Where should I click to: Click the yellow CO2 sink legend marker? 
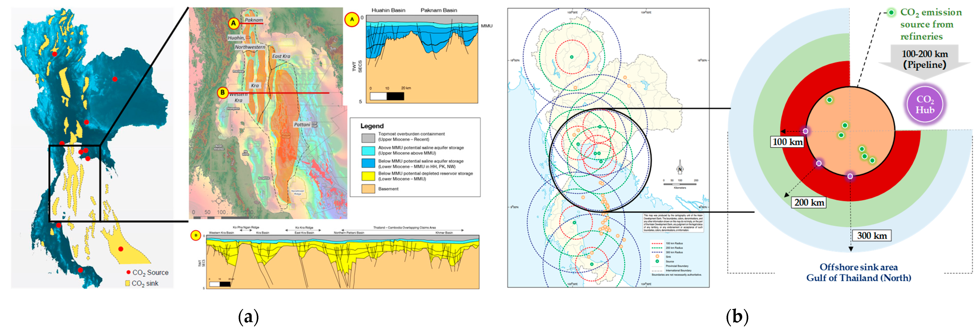[128, 284]
